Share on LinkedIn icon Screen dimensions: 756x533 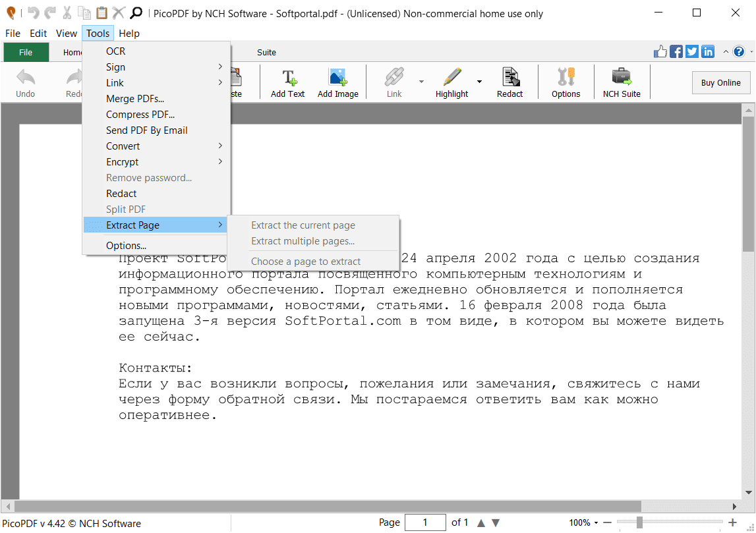(708, 51)
